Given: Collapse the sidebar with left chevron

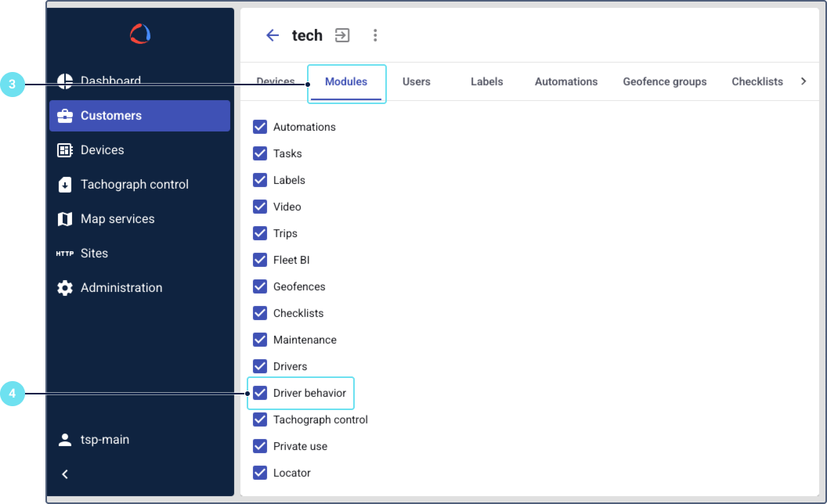Looking at the screenshot, I should [x=65, y=474].
